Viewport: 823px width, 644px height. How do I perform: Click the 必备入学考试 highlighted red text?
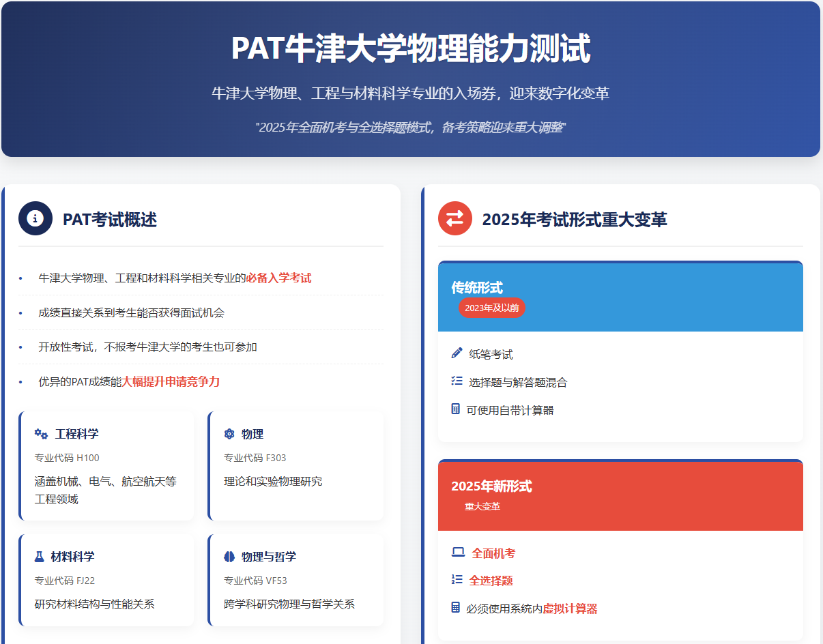tap(278, 278)
